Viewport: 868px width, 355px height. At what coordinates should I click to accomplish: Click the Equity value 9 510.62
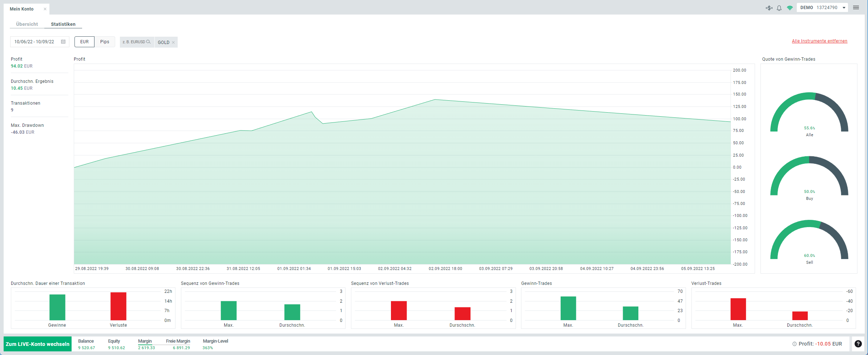pos(116,348)
